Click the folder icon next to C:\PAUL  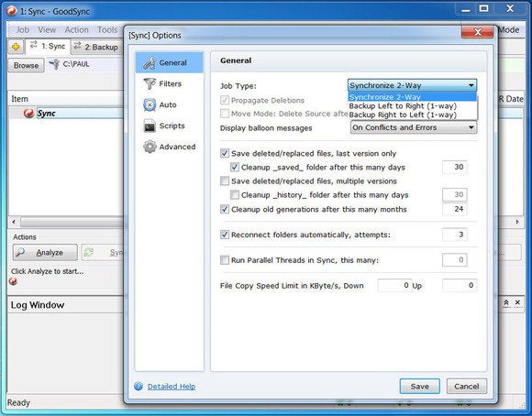tap(54, 64)
